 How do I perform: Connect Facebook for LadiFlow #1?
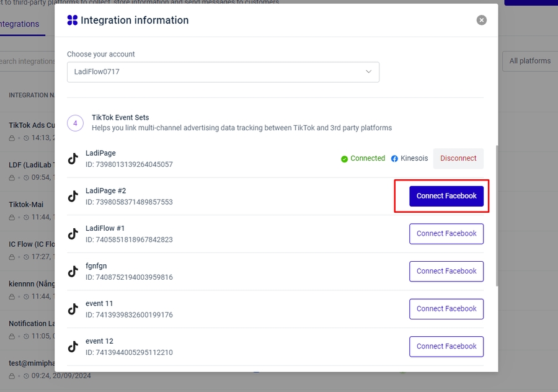446,234
